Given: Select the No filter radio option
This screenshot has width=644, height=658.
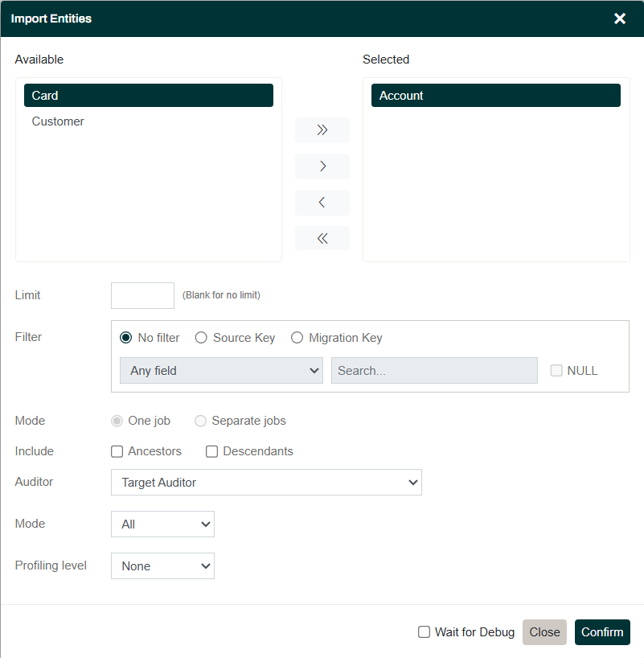Looking at the screenshot, I should coord(126,338).
